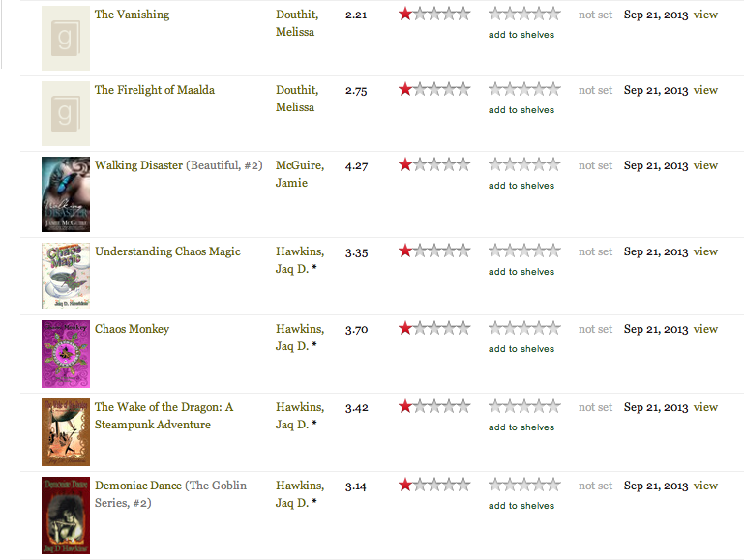Open the view link for Demoniac Dance

pos(705,486)
